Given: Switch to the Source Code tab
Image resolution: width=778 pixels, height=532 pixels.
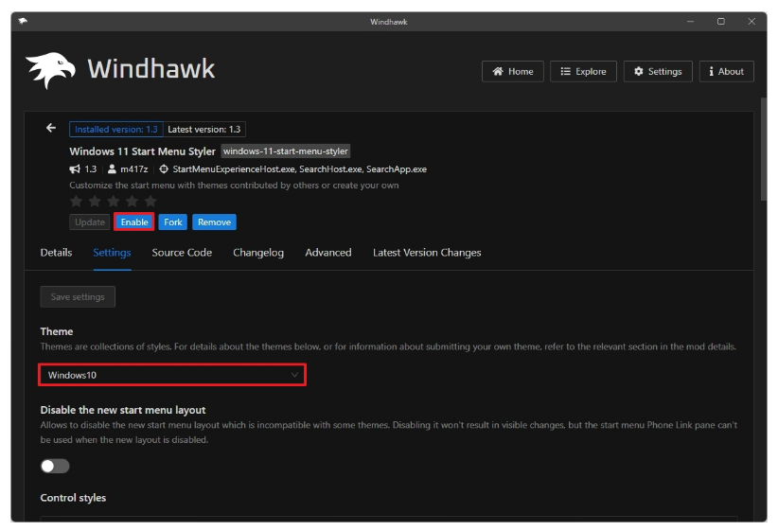Looking at the screenshot, I should coord(182,253).
